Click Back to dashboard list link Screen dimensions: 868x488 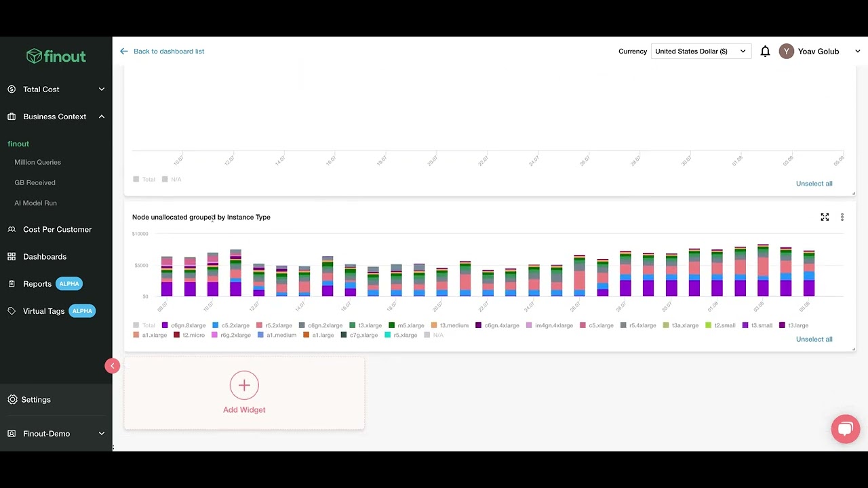pyautogui.click(x=169, y=52)
